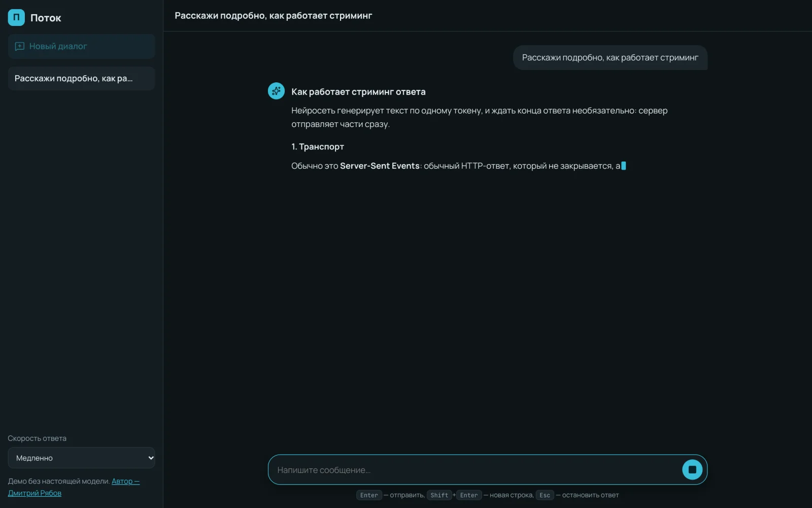Click the assistant sparkle avatar icon

(x=276, y=91)
